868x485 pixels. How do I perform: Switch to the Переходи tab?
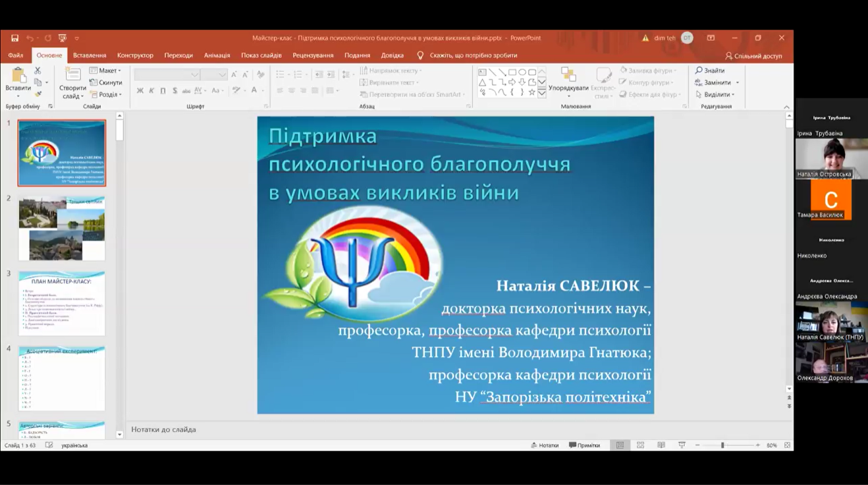pyautogui.click(x=178, y=55)
